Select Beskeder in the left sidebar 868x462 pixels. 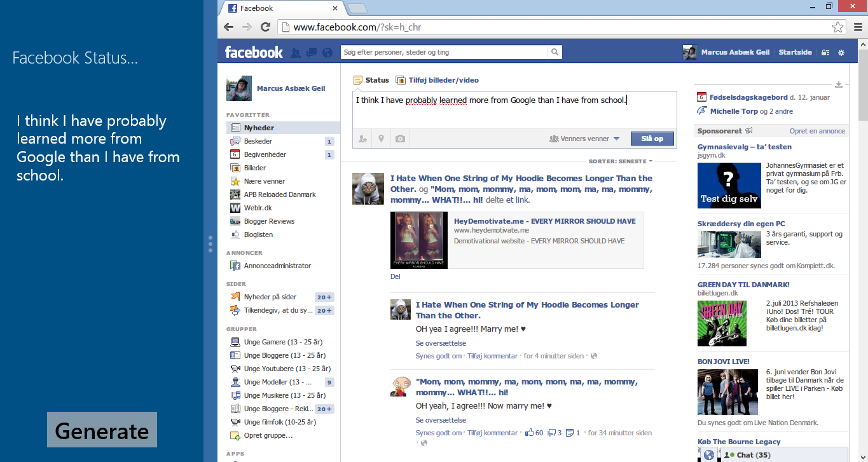coord(258,141)
